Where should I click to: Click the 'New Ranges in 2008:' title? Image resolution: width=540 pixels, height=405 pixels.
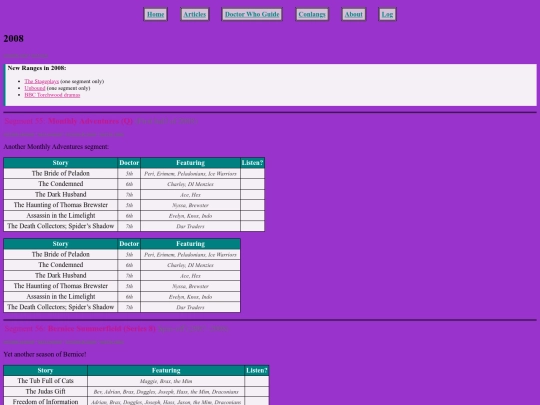click(37, 68)
